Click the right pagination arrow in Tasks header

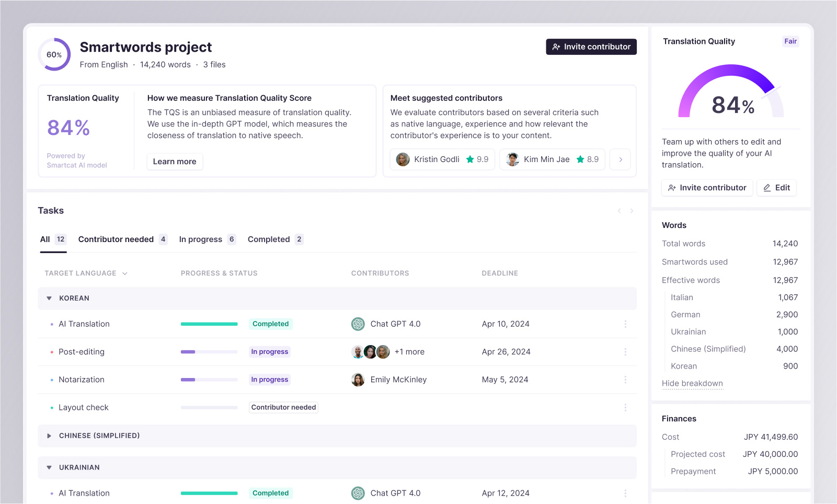632,211
